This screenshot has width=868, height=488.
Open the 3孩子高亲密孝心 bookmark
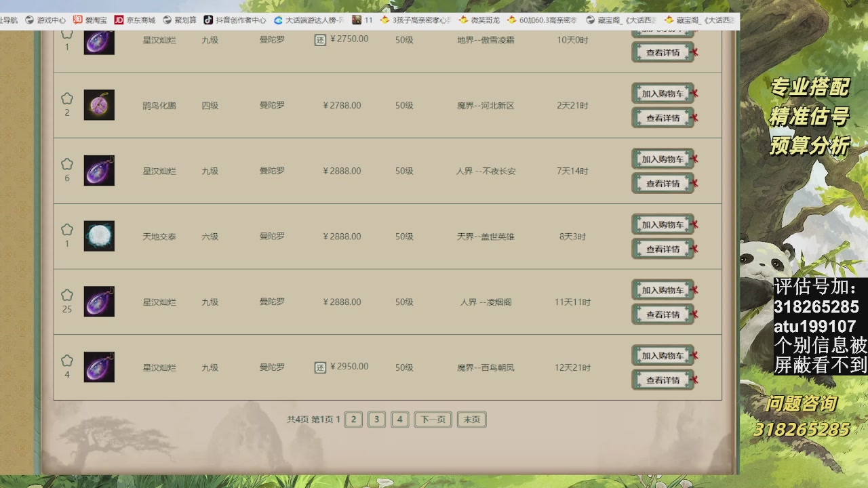click(415, 20)
